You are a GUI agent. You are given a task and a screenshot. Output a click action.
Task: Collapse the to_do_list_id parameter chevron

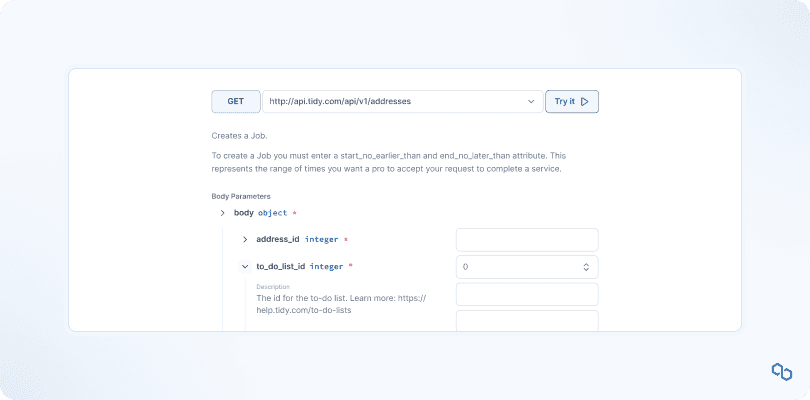(x=245, y=267)
